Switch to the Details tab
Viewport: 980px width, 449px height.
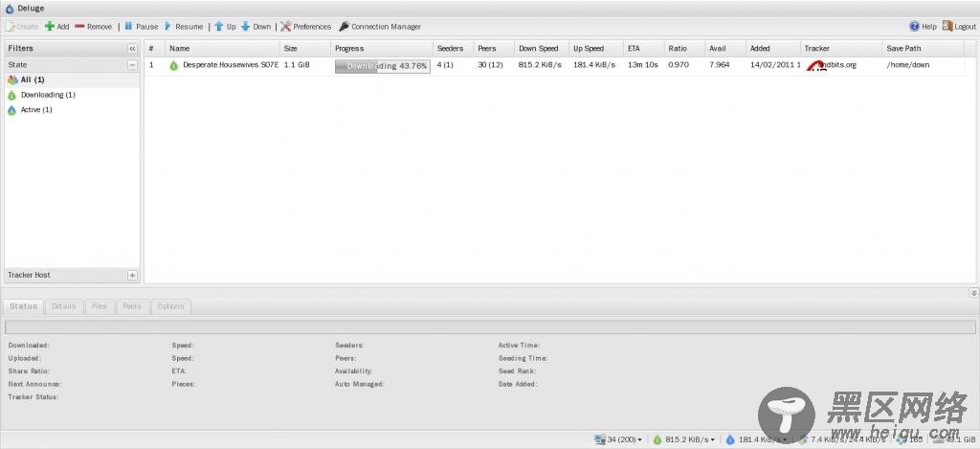pos(64,306)
